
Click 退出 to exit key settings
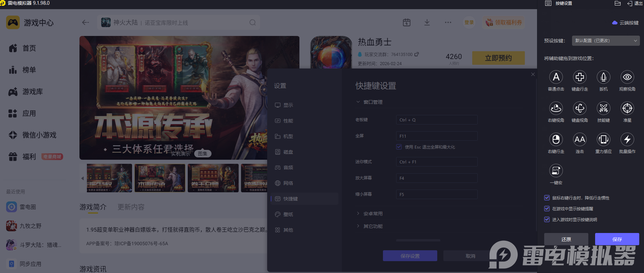[634, 3]
